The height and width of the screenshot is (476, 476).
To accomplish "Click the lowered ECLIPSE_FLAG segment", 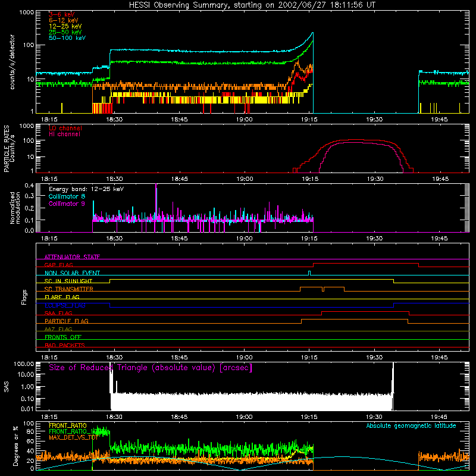I will tap(252, 307).
